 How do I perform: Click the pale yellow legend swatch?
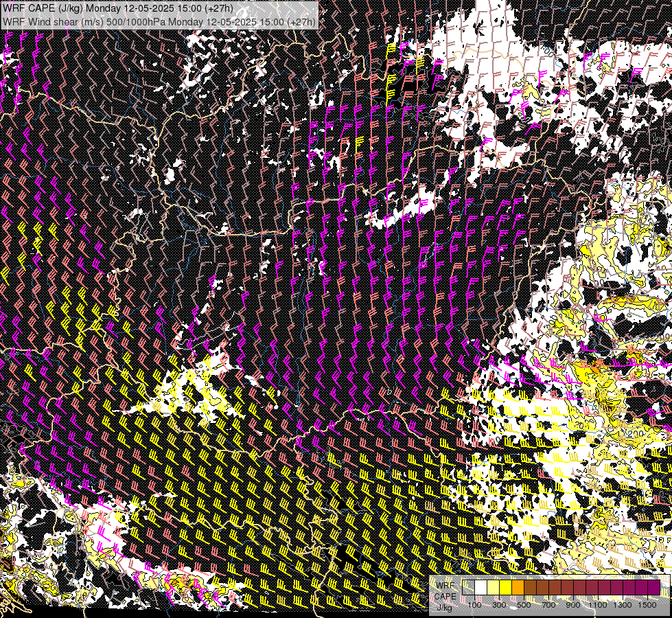click(494, 587)
